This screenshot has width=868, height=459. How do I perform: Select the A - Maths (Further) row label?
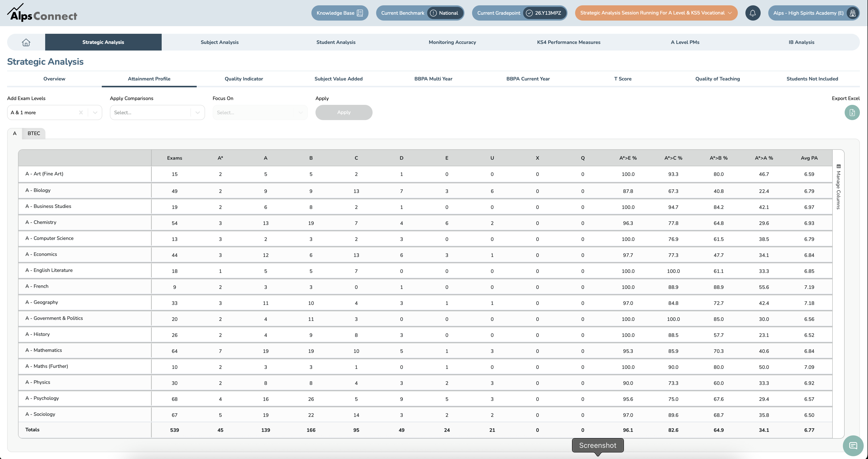[46, 366]
